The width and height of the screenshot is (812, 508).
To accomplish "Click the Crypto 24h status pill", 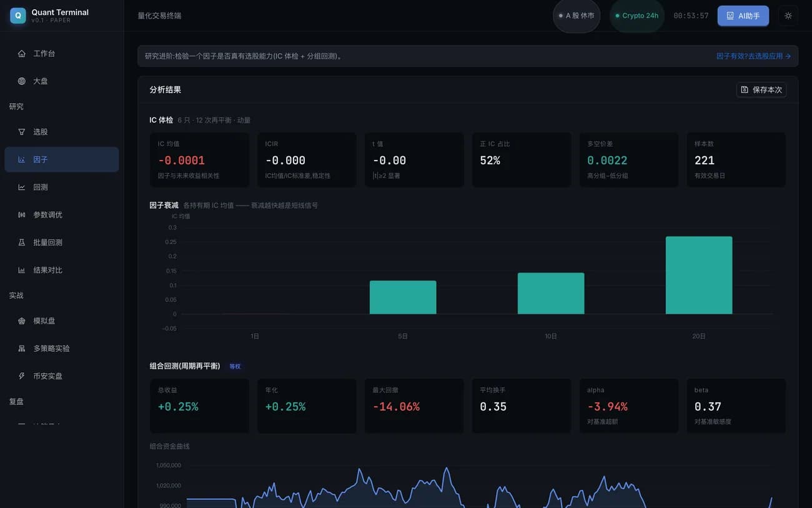I will pos(636,16).
